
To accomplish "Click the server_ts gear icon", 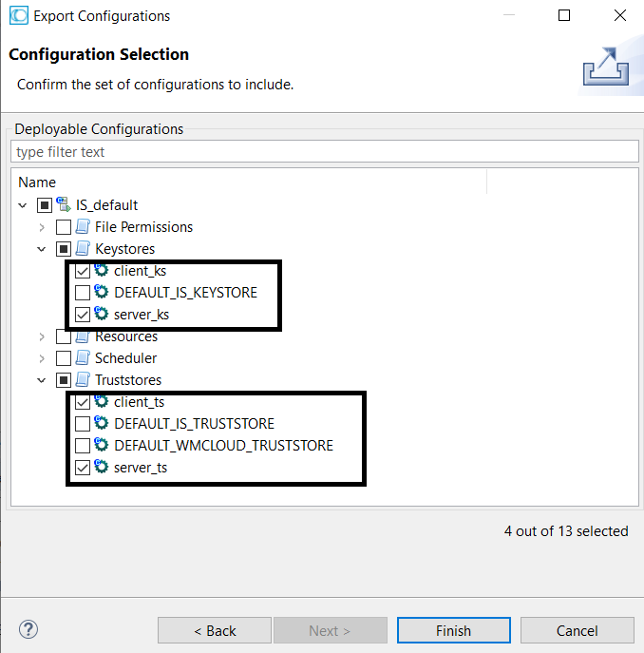I will pos(102,468).
